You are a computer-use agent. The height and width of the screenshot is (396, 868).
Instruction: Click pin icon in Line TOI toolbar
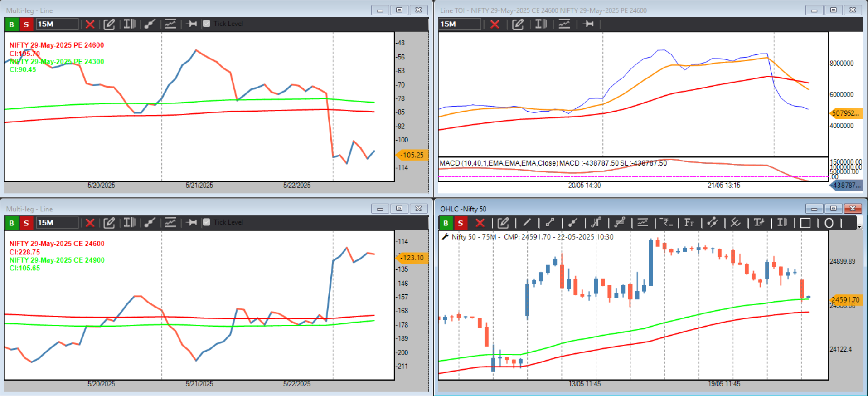coord(589,24)
